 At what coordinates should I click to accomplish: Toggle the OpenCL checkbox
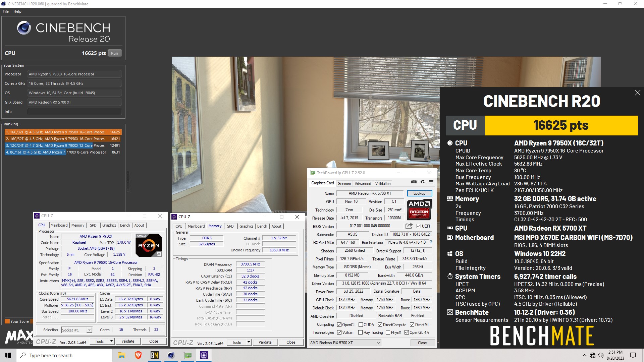click(x=339, y=325)
